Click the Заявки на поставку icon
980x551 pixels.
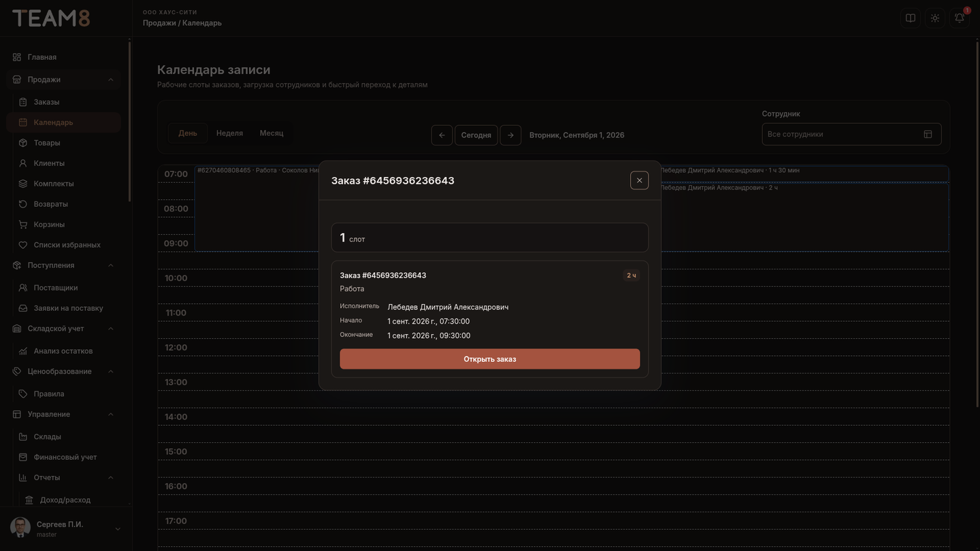(x=23, y=308)
